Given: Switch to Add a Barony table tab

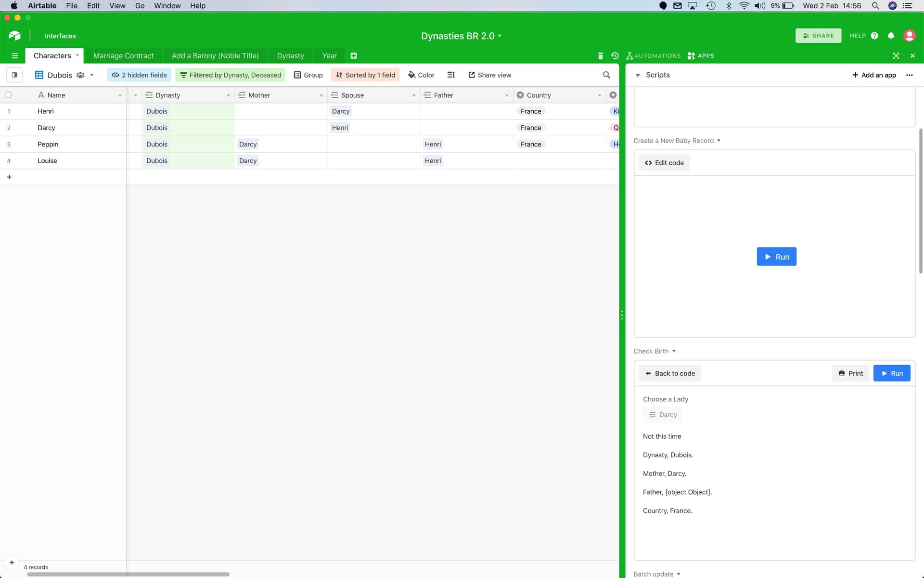Looking at the screenshot, I should click(215, 56).
